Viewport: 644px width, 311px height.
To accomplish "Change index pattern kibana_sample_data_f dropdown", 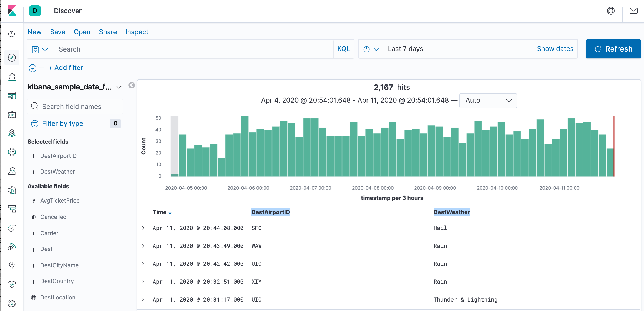I will click(75, 87).
